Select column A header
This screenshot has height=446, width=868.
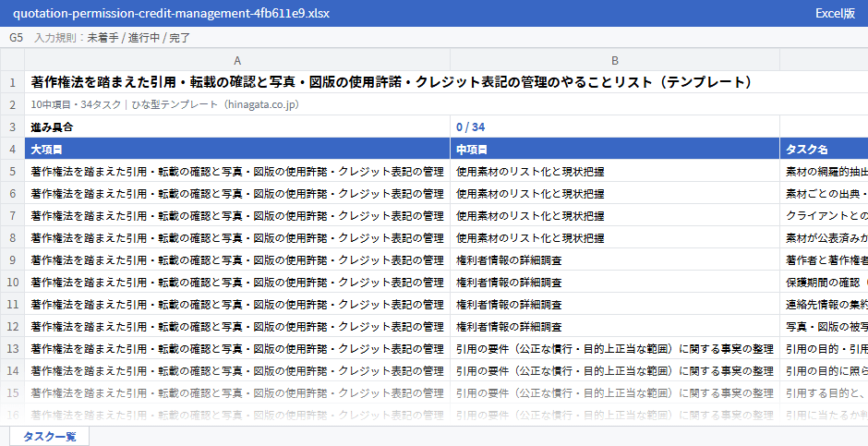[237, 60]
